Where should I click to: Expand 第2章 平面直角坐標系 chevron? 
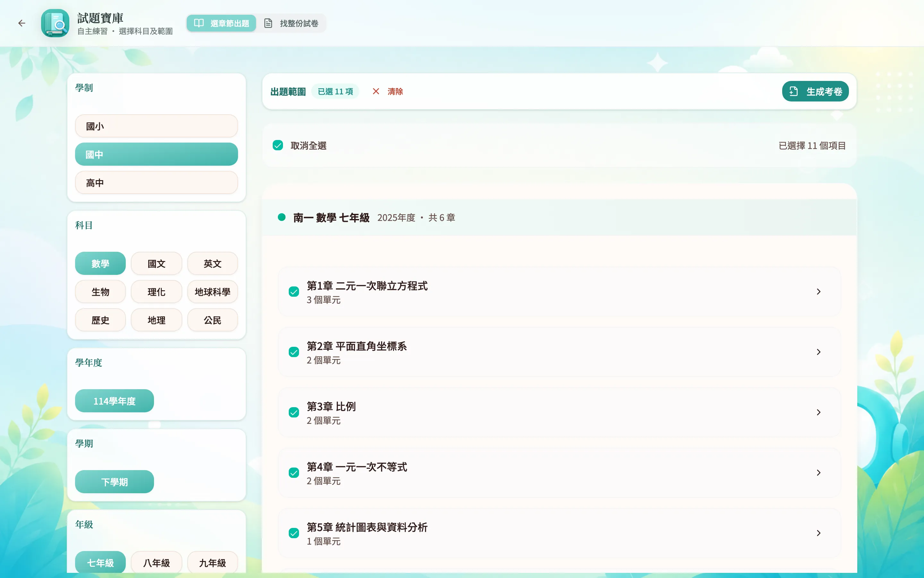pyautogui.click(x=819, y=352)
